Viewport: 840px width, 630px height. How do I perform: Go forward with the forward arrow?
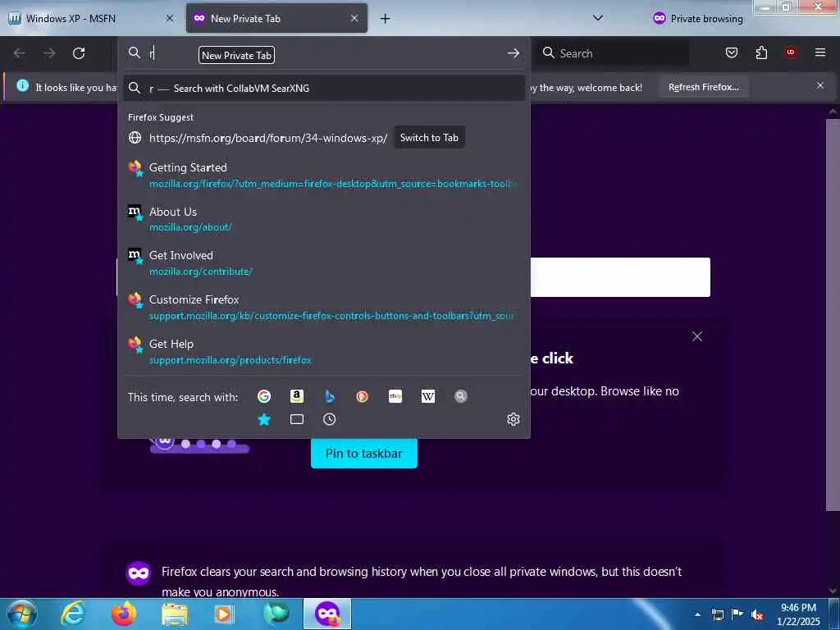pyautogui.click(x=49, y=53)
